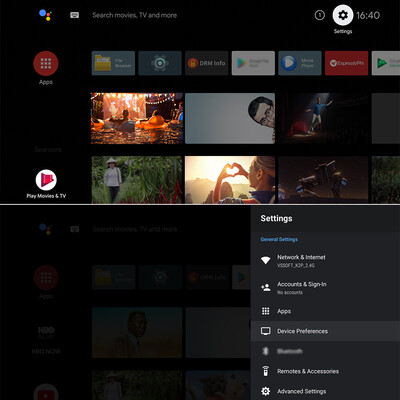Open Device Preferences in Settings
This screenshot has width=400, height=400.
325,331
